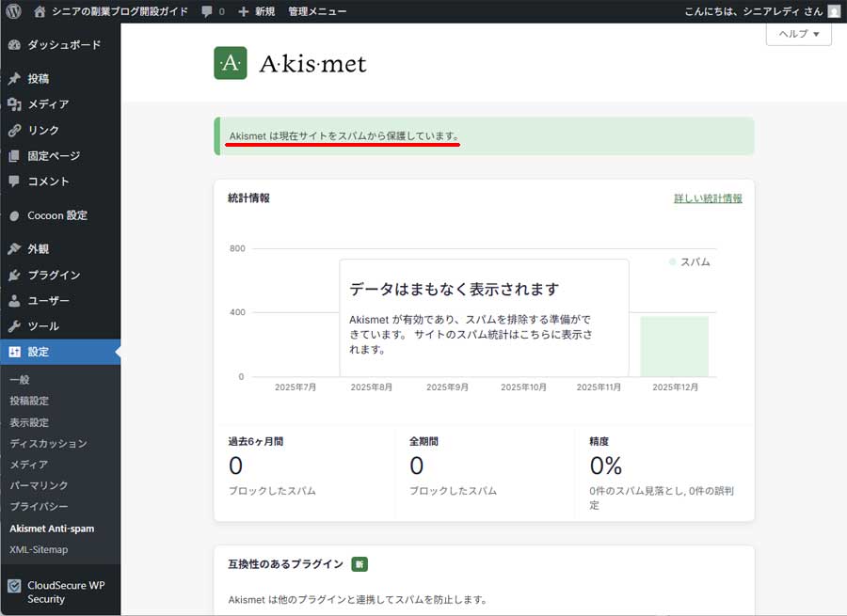Viewport: 847px width, 616px height.
Task: Open the Dashboard via its gauge icon
Action: tap(13, 43)
